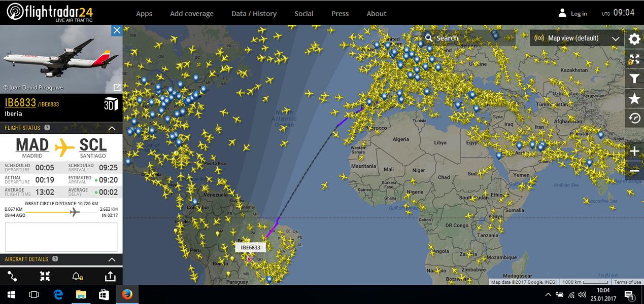
Task: Show flight route using route icon
Action: tap(13, 276)
